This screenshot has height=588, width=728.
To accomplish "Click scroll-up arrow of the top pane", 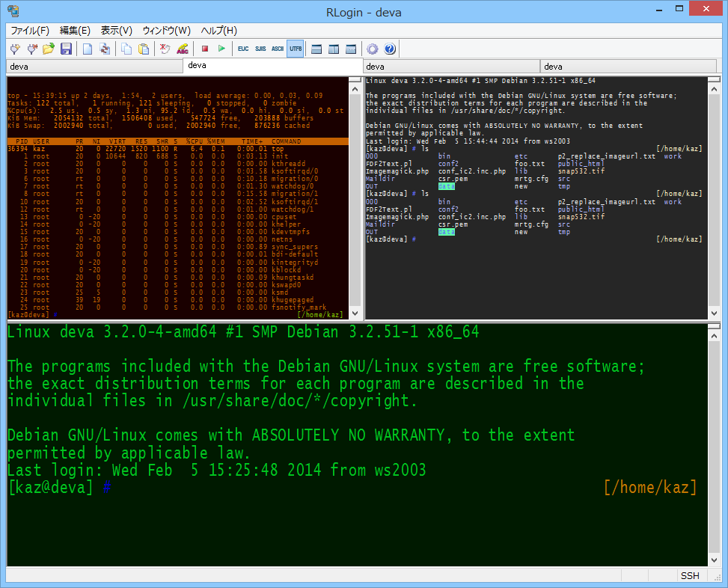I will point(355,89).
